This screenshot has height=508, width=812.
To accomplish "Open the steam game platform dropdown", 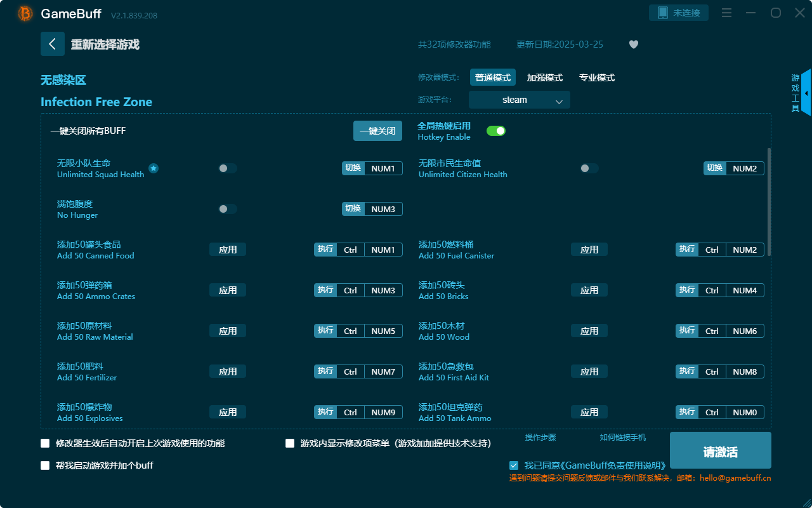I will (x=519, y=100).
